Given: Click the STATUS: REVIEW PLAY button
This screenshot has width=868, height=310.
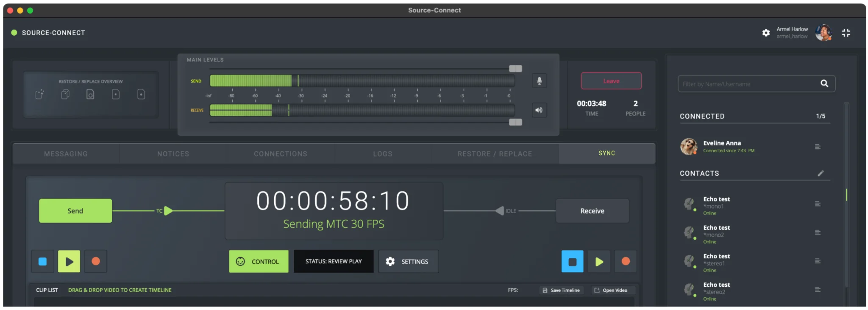Looking at the screenshot, I should click(334, 261).
